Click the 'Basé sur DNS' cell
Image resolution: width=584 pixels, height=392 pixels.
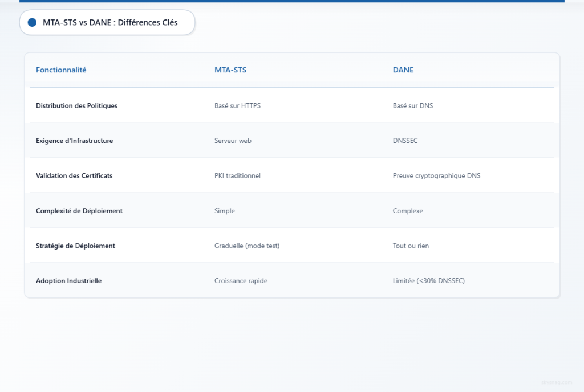[413, 105]
